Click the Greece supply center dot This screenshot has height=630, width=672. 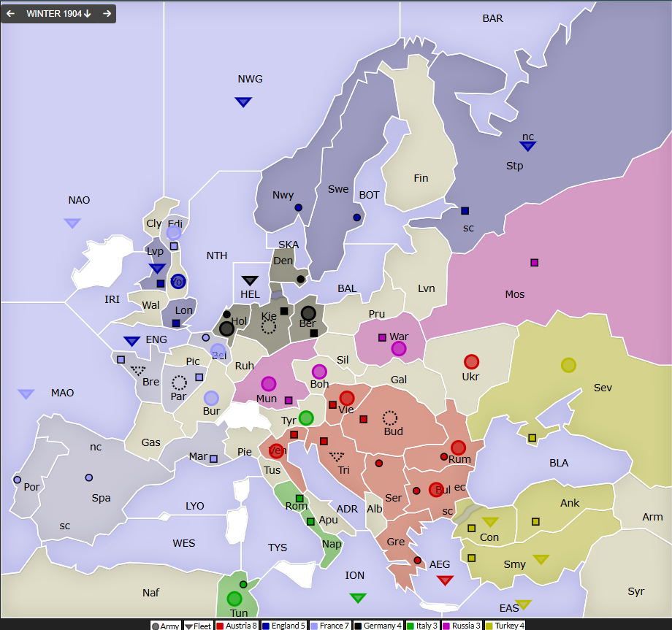click(417, 560)
